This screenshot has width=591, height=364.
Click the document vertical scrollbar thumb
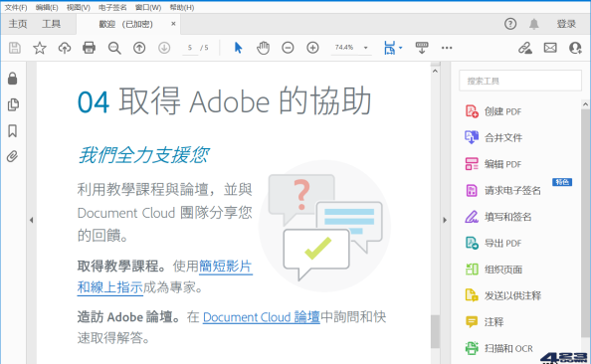[435, 331]
